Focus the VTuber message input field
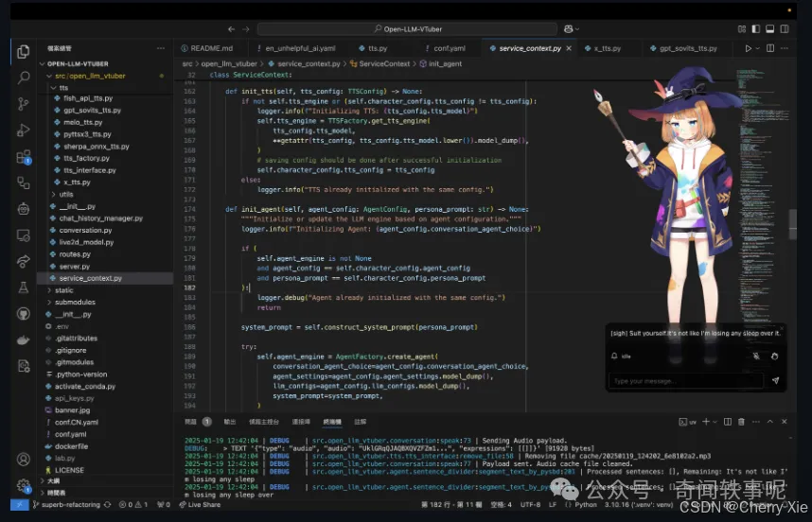Screen dimensions: 812x522 tap(685, 381)
